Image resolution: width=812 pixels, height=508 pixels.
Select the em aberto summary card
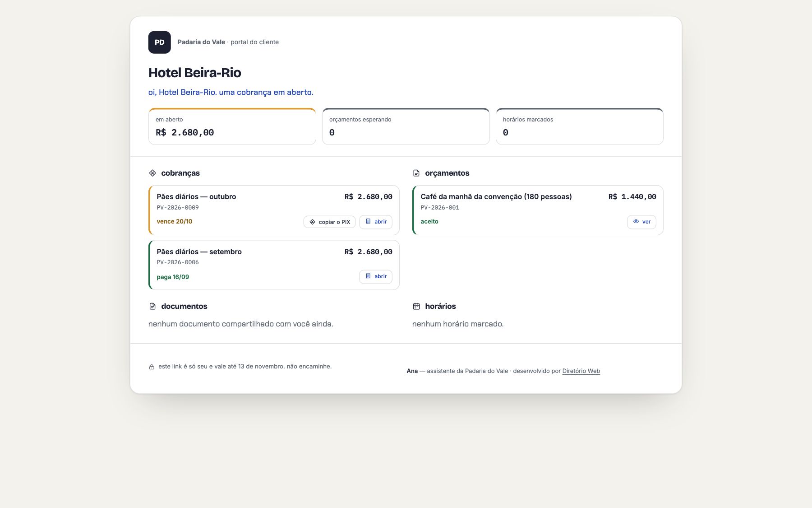coord(232,126)
